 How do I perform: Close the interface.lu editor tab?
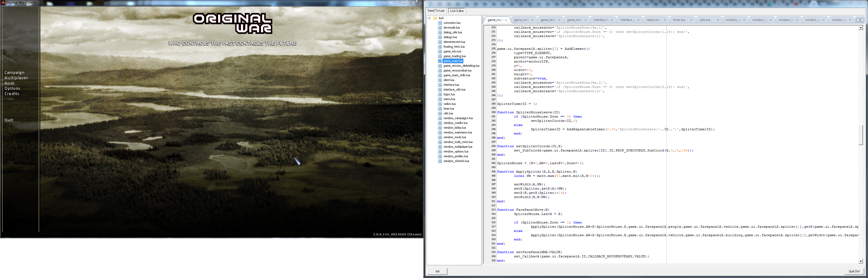tap(612, 20)
